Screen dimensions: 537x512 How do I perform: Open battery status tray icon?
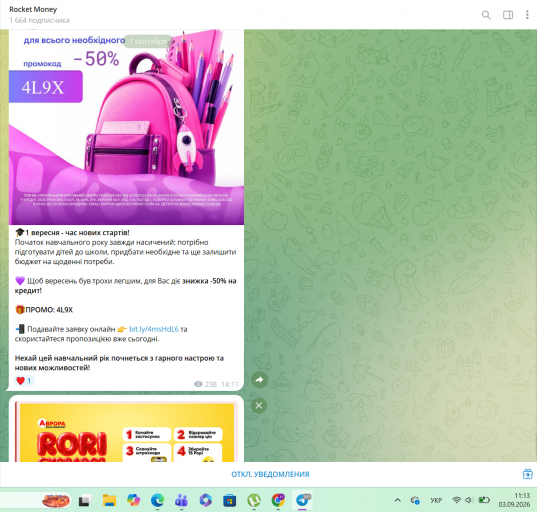(x=484, y=500)
